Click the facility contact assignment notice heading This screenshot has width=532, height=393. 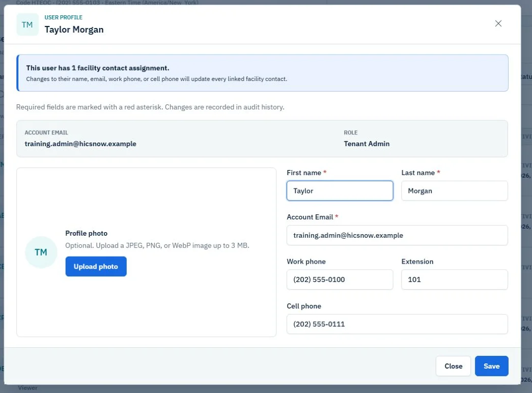pos(98,68)
